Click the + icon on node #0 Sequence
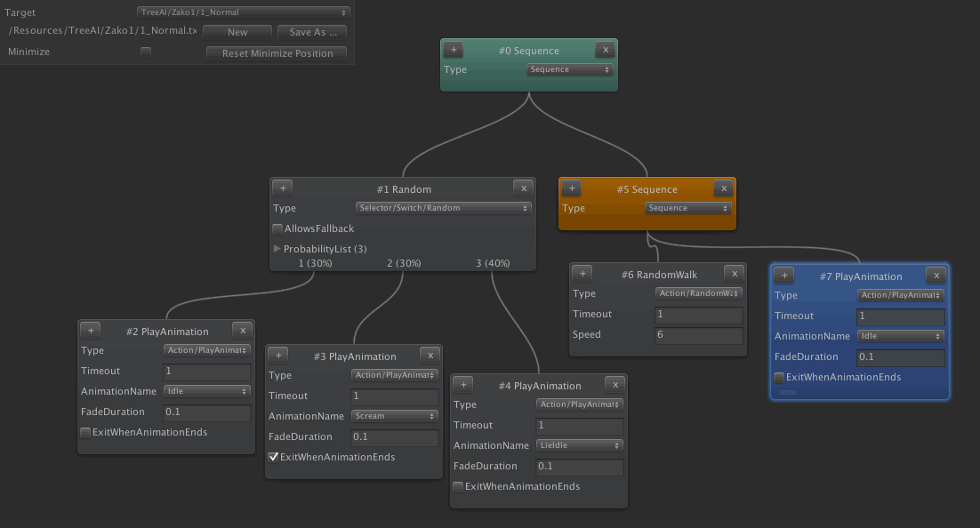The height and width of the screenshot is (528, 980). pyautogui.click(x=454, y=50)
